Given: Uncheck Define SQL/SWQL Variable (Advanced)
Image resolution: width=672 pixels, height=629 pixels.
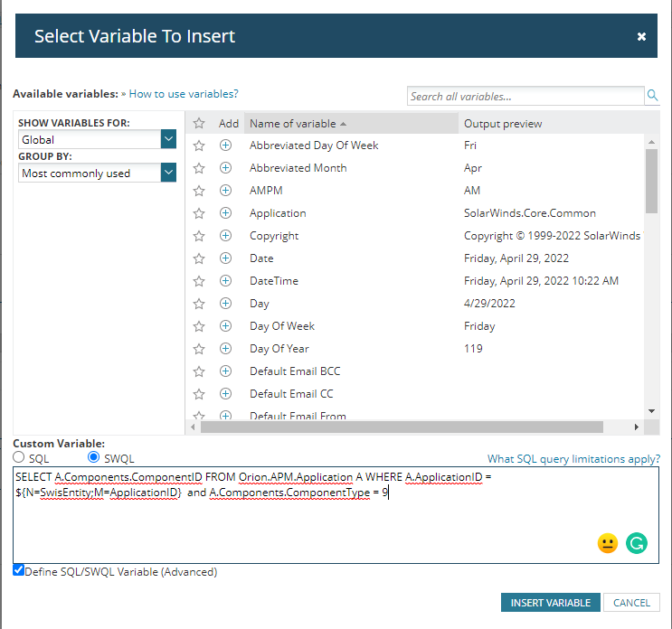Looking at the screenshot, I should pos(19,571).
